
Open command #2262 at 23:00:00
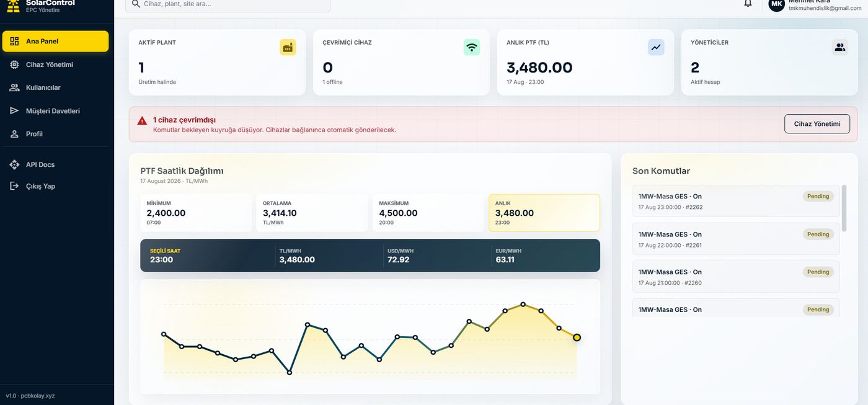(x=736, y=201)
